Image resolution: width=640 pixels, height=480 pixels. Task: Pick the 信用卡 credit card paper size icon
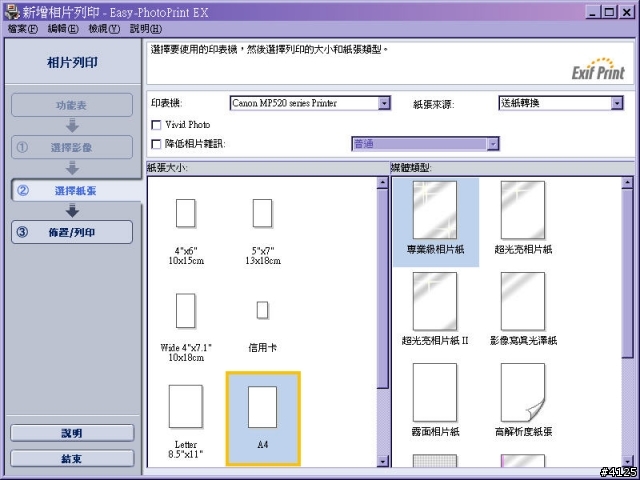[x=262, y=310]
